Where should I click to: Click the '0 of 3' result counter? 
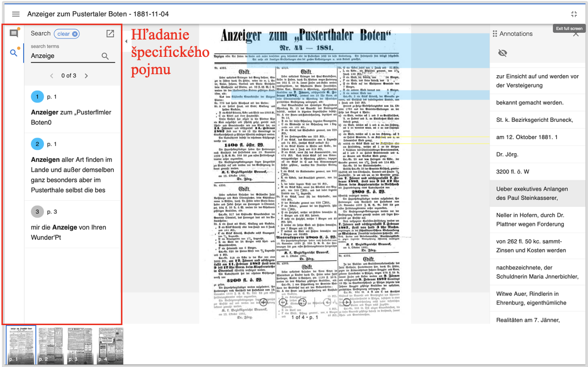(69, 76)
